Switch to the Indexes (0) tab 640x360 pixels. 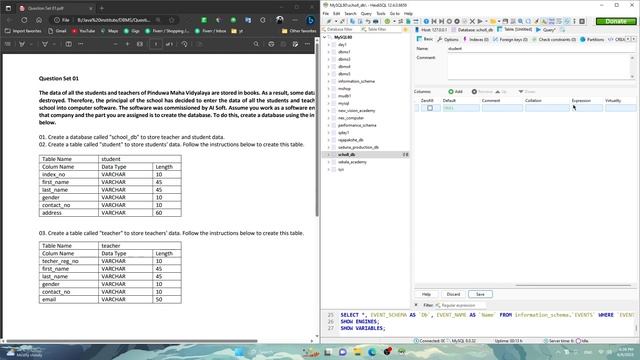pyautogui.click(x=476, y=39)
